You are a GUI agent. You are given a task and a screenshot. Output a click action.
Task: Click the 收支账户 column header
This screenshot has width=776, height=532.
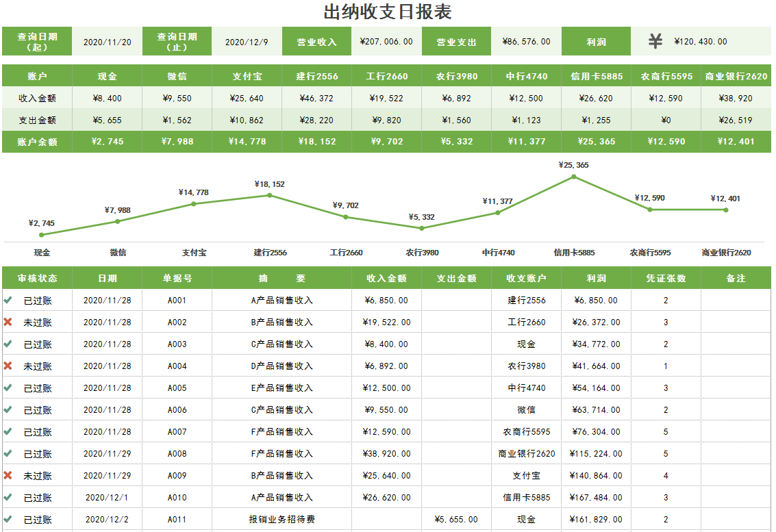click(526, 279)
